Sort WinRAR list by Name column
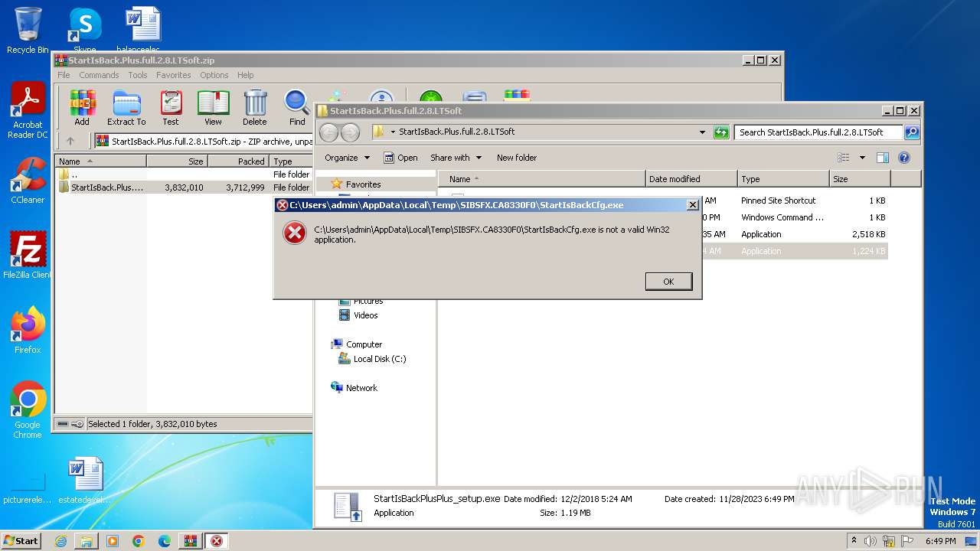The width and height of the screenshot is (980, 551). point(100,161)
